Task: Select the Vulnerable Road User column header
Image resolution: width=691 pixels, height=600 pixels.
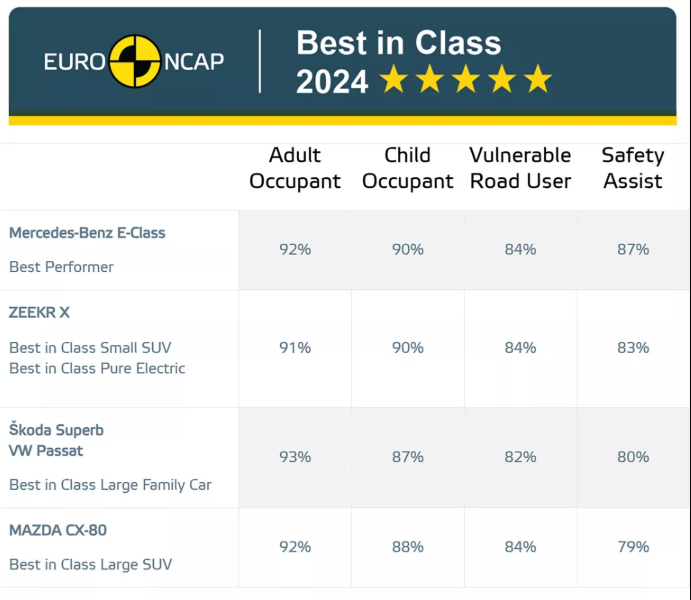Action: click(520, 168)
